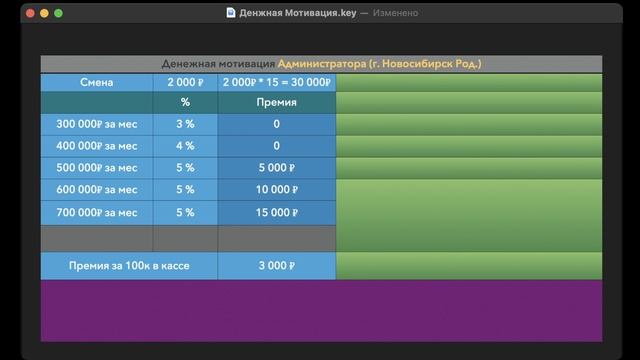Select the 5 % cell in the 500 000₽ row
The width and height of the screenshot is (640, 360).
point(185,168)
